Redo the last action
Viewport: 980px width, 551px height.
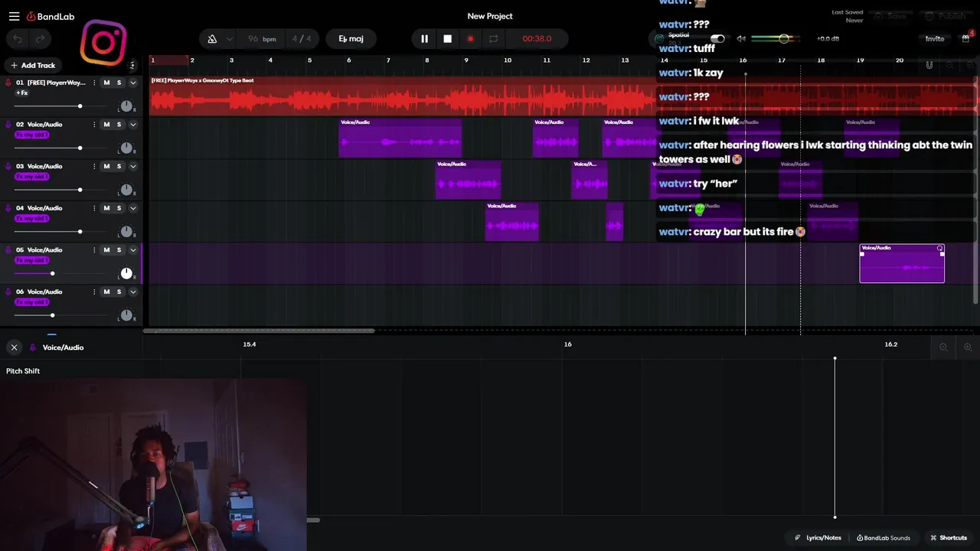click(x=40, y=39)
